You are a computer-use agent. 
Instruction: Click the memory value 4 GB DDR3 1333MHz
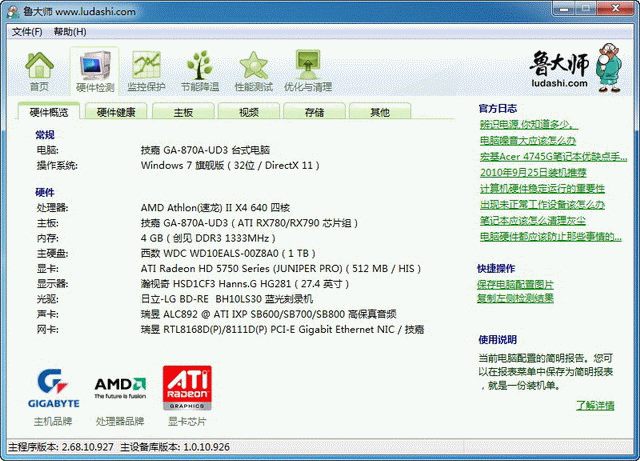click(208, 238)
